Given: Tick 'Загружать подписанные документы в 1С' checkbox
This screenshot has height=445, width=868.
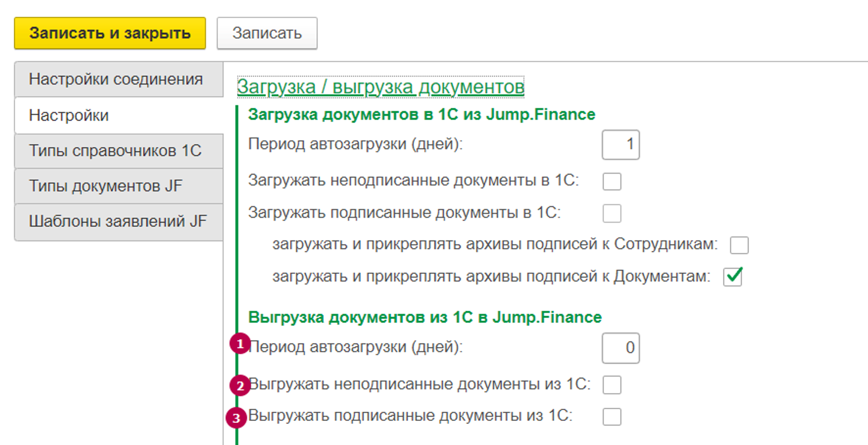Looking at the screenshot, I should 612,213.
